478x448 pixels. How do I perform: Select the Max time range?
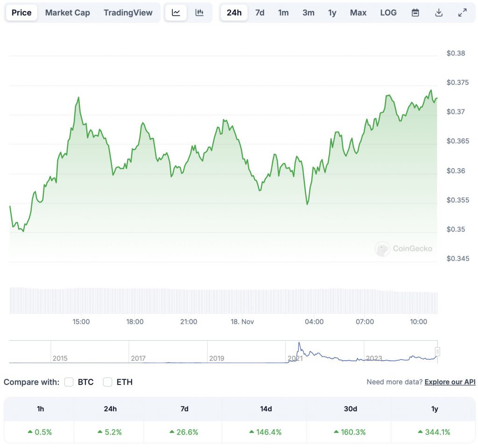point(358,13)
